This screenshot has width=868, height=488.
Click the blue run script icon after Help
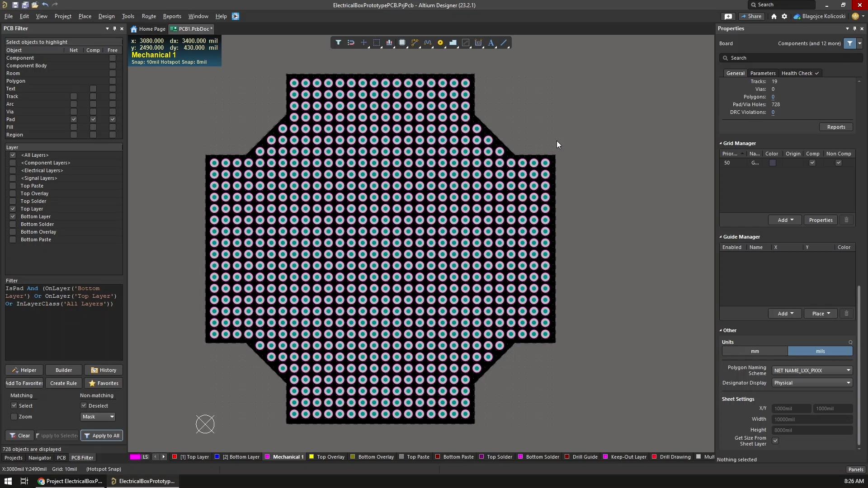click(x=236, y=16)
